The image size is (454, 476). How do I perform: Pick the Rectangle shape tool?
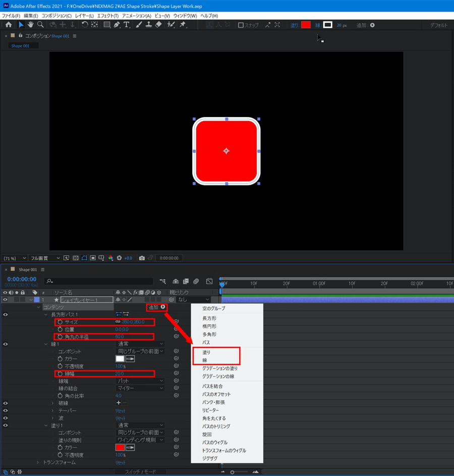pos(106,25)
